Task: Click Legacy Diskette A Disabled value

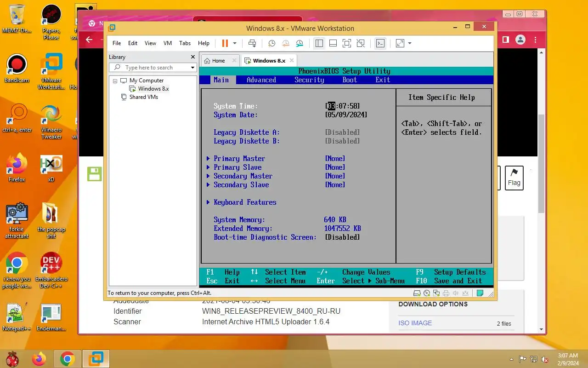Action: [343, 132]
